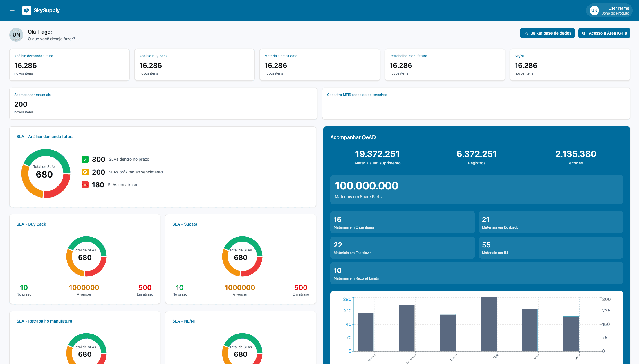The height and width of the screenshot is (364, 639).
Task: Click SLA Buy Back donut chart
Action: tap(86, 256)
